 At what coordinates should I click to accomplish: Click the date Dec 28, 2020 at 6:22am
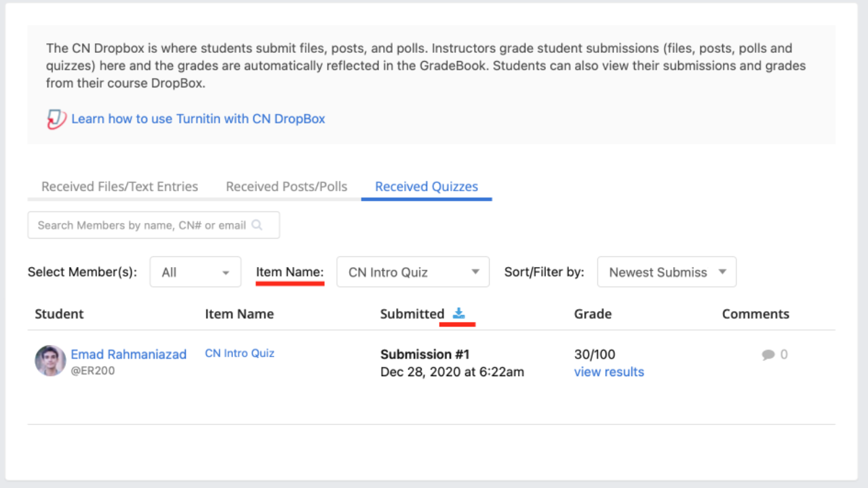pos(452,371)
